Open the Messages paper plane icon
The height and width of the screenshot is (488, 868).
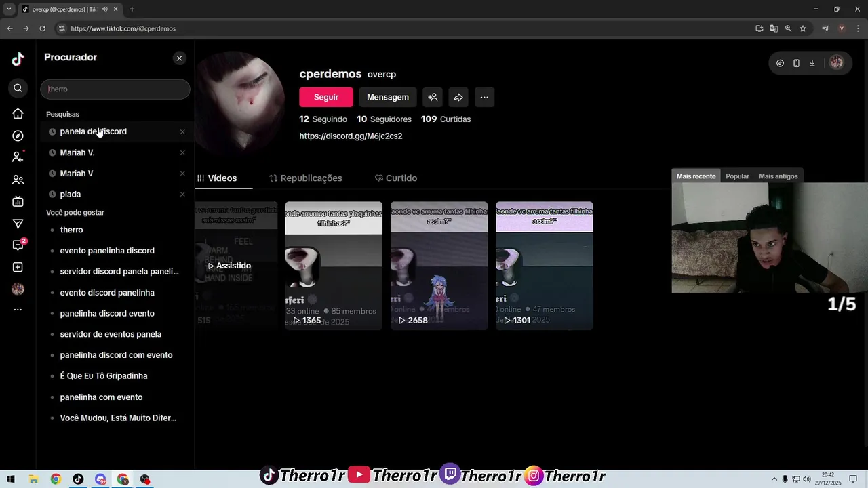[18, 224]
